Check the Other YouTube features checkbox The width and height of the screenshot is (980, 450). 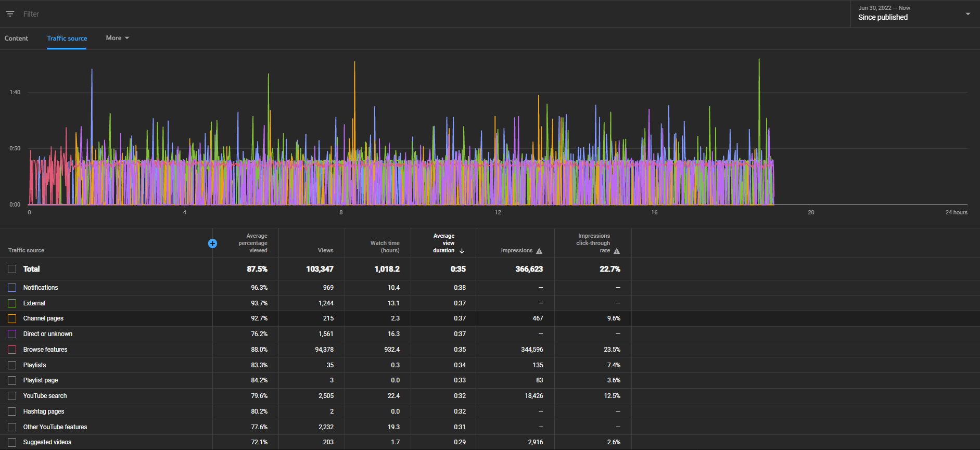[12, 427]
